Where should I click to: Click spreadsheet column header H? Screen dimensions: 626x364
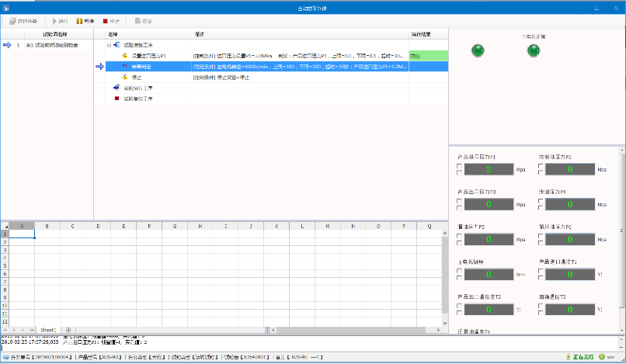(200, 227)
